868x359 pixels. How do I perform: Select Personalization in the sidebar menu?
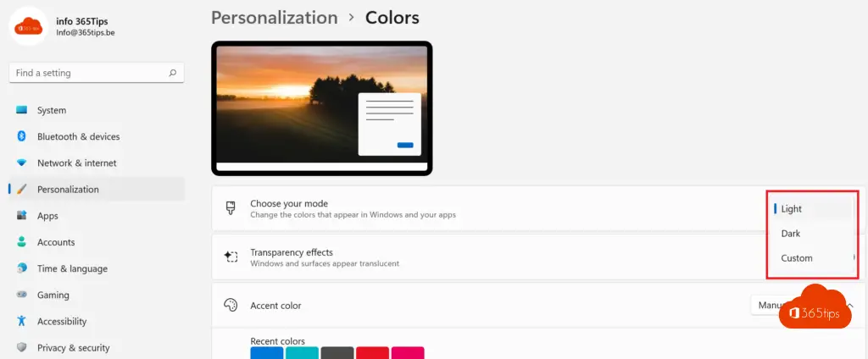point(68,190)
